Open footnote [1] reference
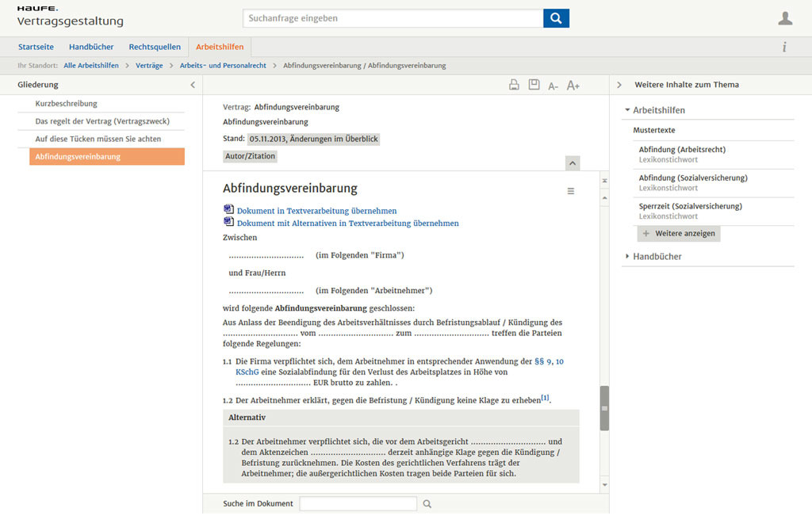The height and width of the screenshot is (531, 812). (x=545, y=398)
